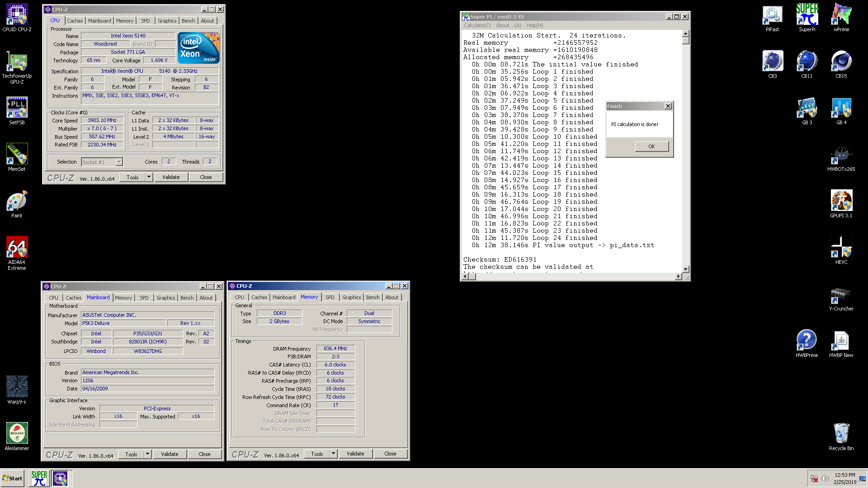
Task: Open the CB11 Cinebench icon
Action: pyautogui.click(x=807, y=64)
